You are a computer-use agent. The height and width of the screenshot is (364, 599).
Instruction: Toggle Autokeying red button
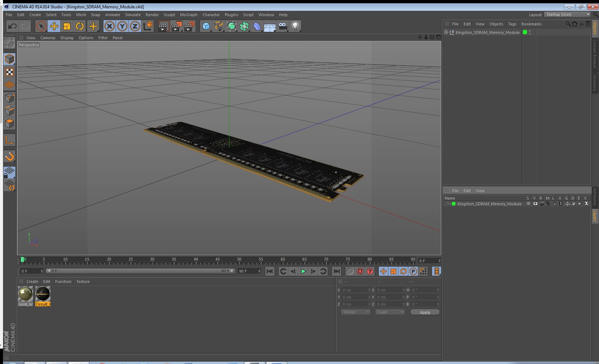pyautogui.click(x=360, y=271)
